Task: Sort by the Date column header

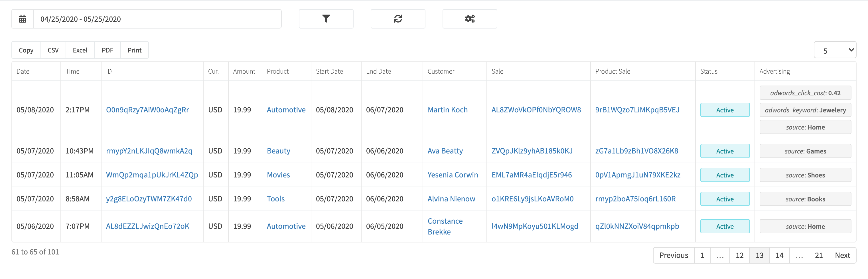Action: pos(36,71)
